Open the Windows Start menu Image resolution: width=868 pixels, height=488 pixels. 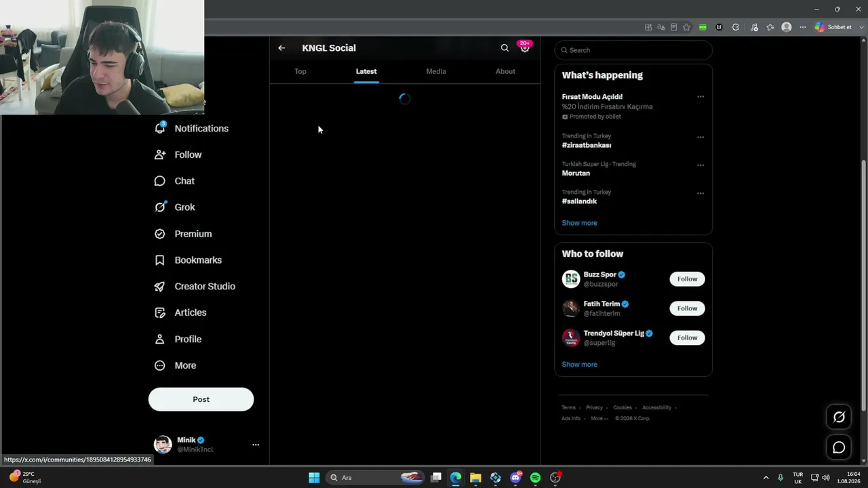coord(314,478)
